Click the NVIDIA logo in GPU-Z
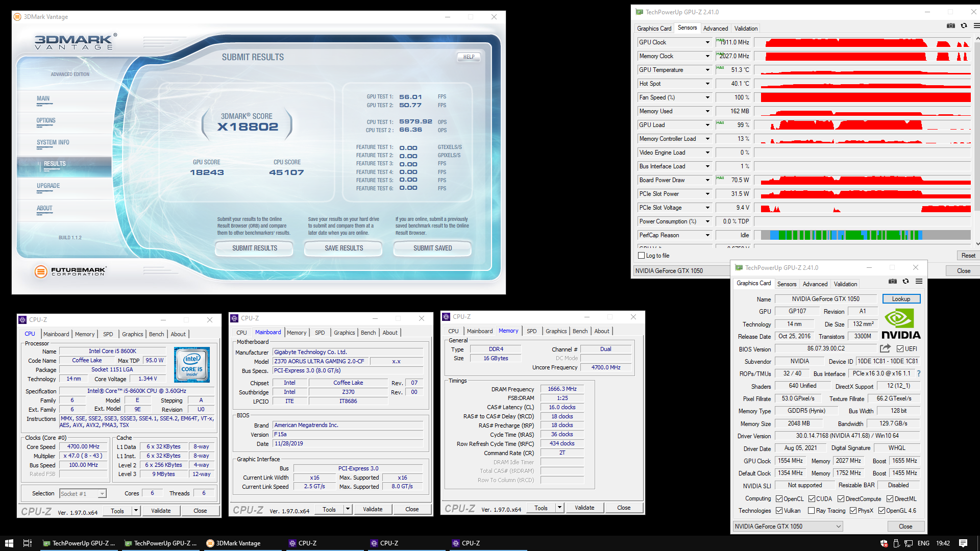Screen dimensions: 980x551 901,324
